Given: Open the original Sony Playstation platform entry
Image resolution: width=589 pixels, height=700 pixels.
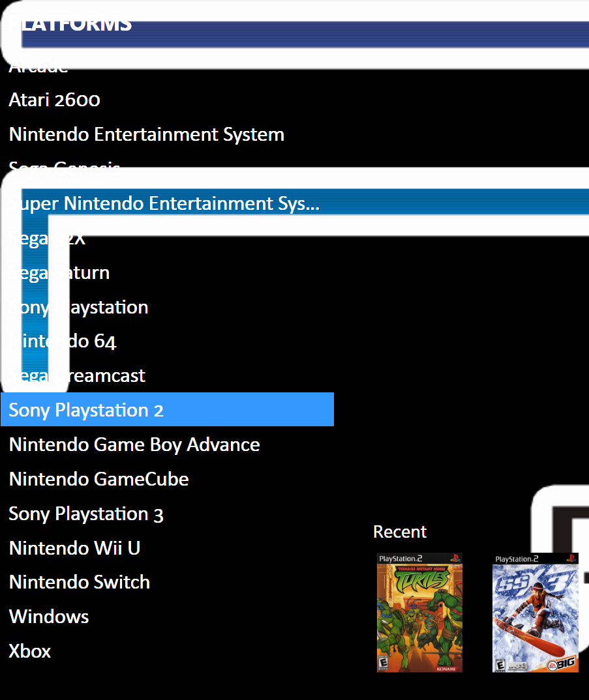Looking at the screenshot, I should tap(167, 307).
